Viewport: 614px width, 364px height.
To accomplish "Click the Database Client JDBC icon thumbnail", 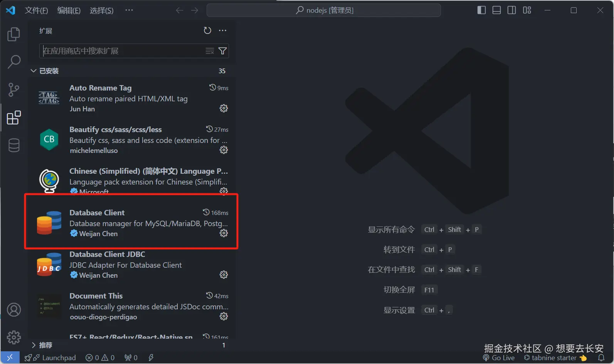I will coord(49,264).
